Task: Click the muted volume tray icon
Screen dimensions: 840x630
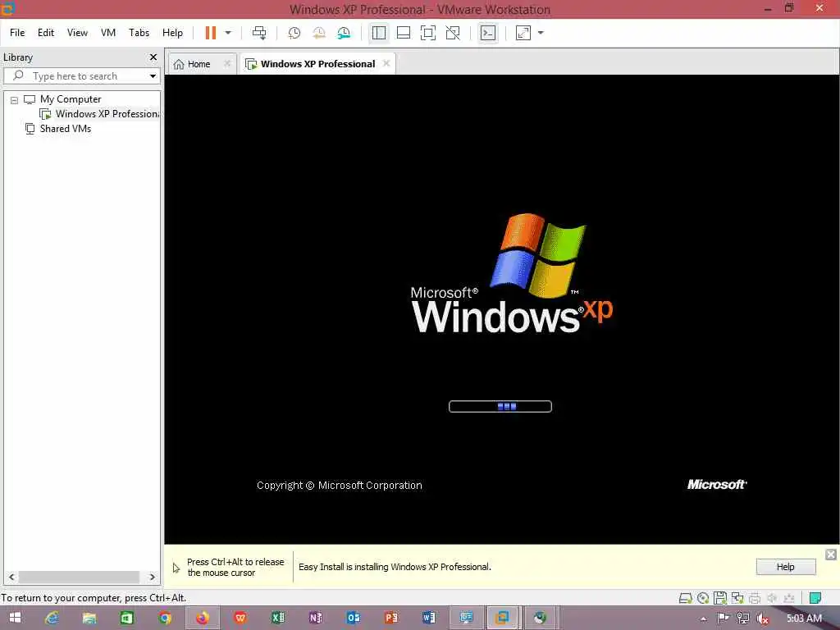Action: pyautogui.click(x=763, y=619)
